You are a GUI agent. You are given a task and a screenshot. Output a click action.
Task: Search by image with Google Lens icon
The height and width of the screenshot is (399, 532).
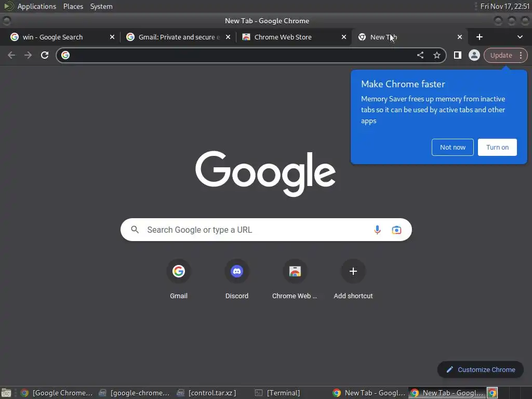396,230
